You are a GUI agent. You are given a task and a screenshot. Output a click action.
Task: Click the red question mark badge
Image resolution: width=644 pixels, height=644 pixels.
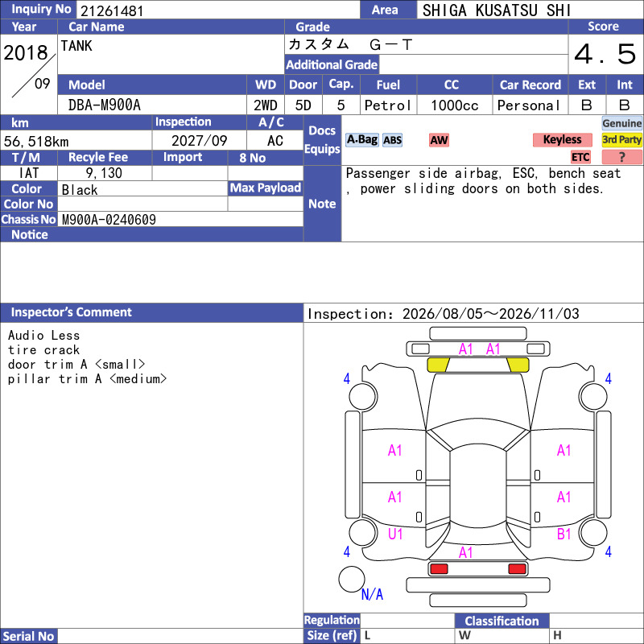(x=621, y=157)
